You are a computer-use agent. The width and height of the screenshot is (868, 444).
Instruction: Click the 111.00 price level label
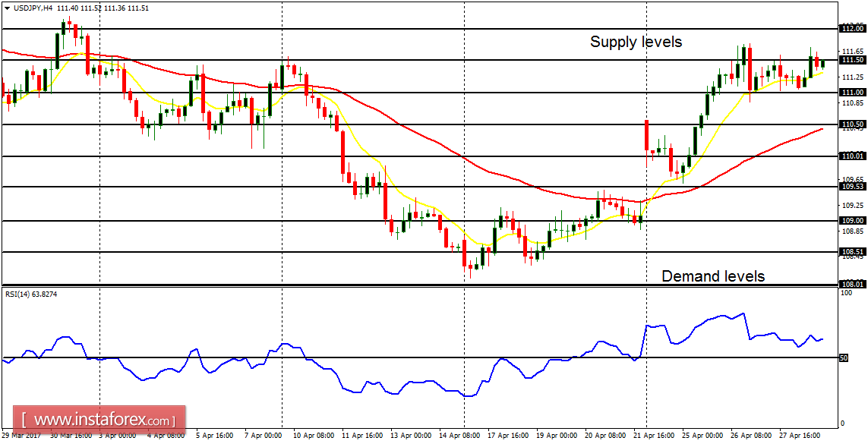click(853, 93)
